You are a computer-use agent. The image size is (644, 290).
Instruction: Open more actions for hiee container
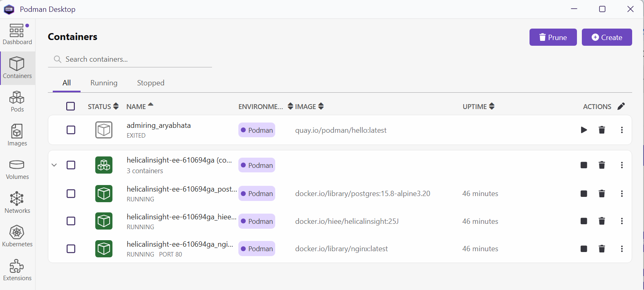point(622,221)
